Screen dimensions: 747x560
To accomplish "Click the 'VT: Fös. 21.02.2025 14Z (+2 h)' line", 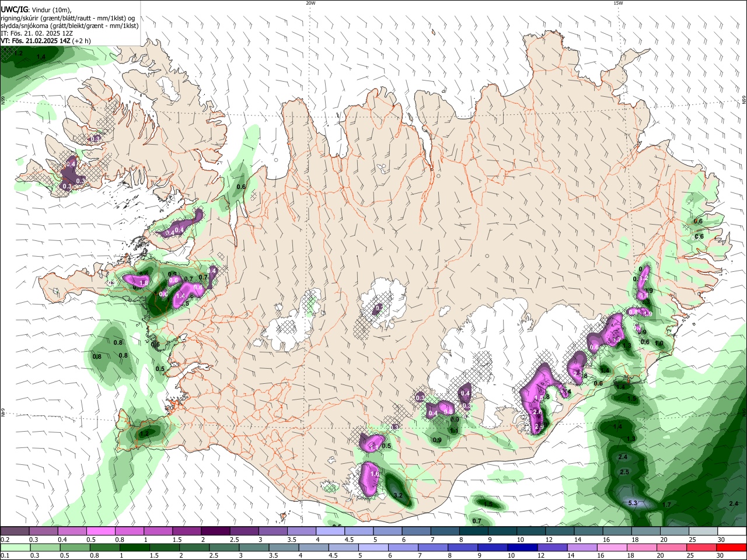I will (x=46, y=41).
